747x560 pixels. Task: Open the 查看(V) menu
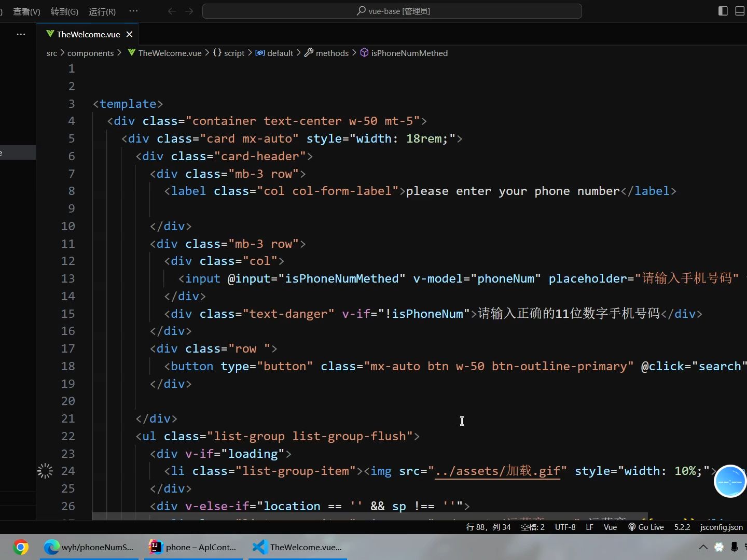click(26, 11)
